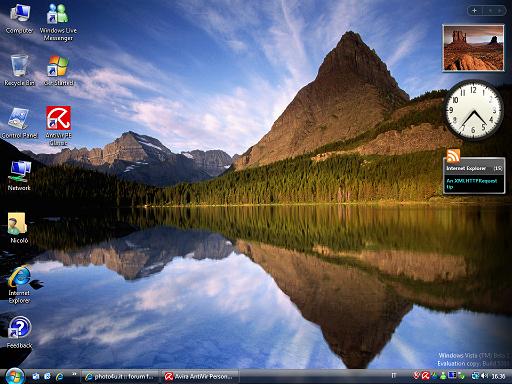Select the Computer desktop icon
The image size is (512, 384).
coord(19,18)
